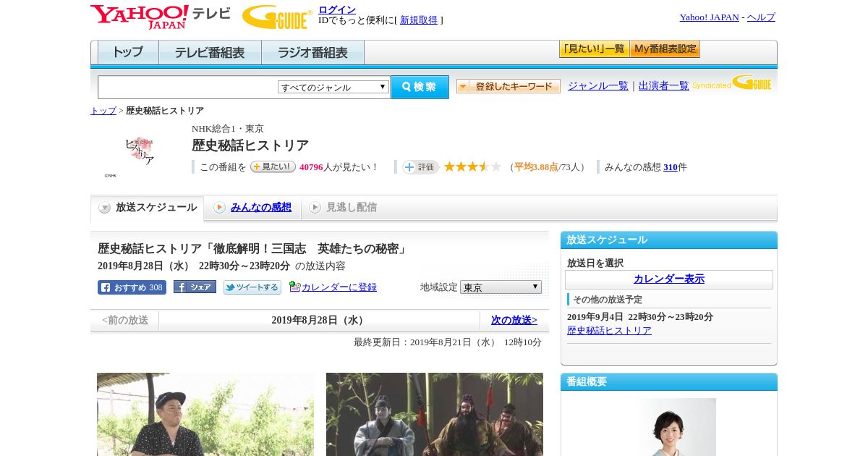Viewport: 868px width, 456px height.
Task: Open the カレンダー表示 link
Action: pos(669,279)
